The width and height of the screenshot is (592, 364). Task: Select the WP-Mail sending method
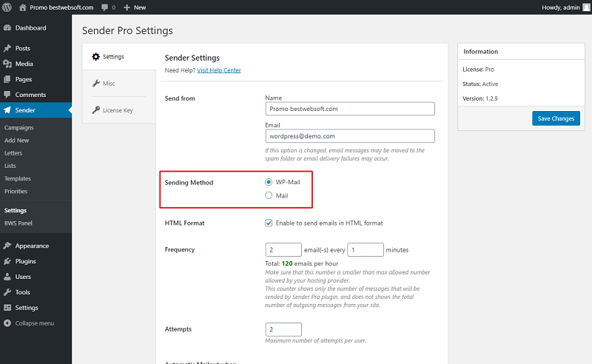269,182
